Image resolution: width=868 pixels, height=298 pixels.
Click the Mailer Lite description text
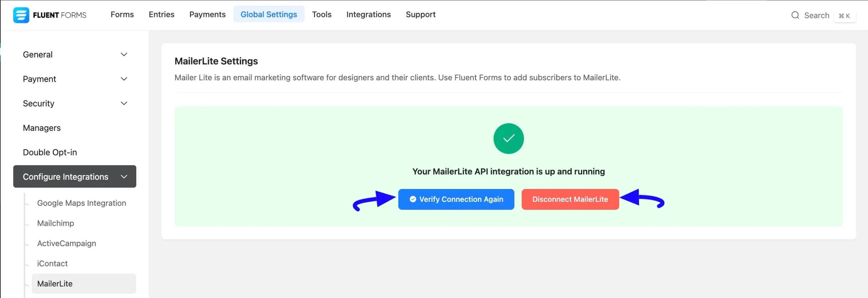397,78
